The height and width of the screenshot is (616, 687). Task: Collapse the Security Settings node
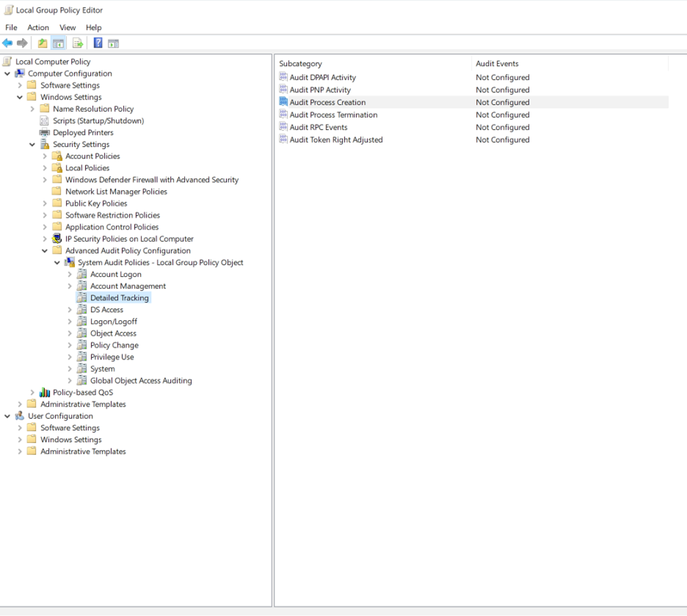(x=32, y=144)
